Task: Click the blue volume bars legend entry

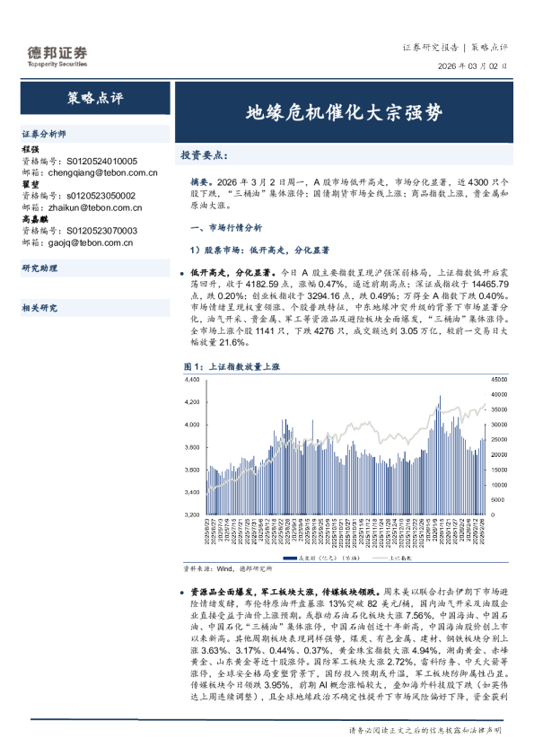Action: click(x=321, y=558)
